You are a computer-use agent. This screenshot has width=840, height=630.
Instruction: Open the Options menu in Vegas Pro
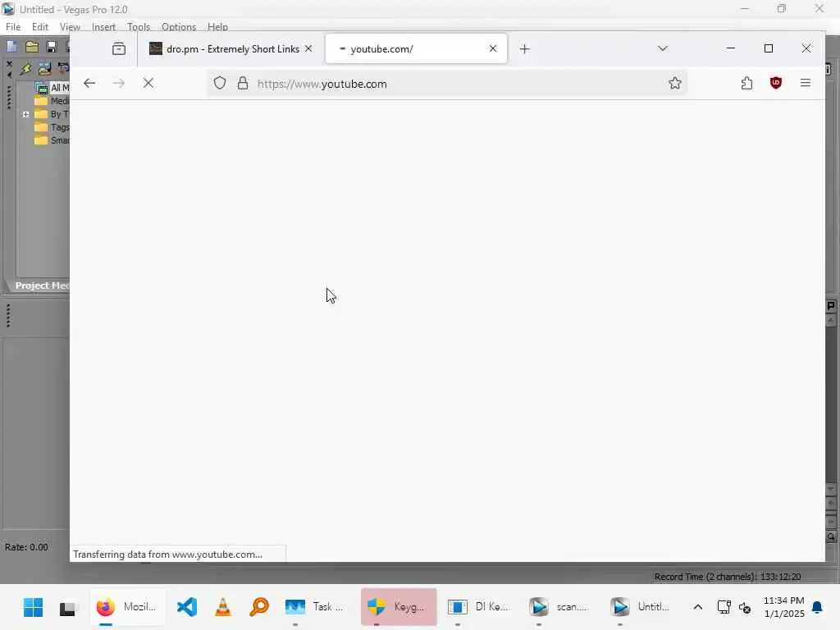point(179,27)
